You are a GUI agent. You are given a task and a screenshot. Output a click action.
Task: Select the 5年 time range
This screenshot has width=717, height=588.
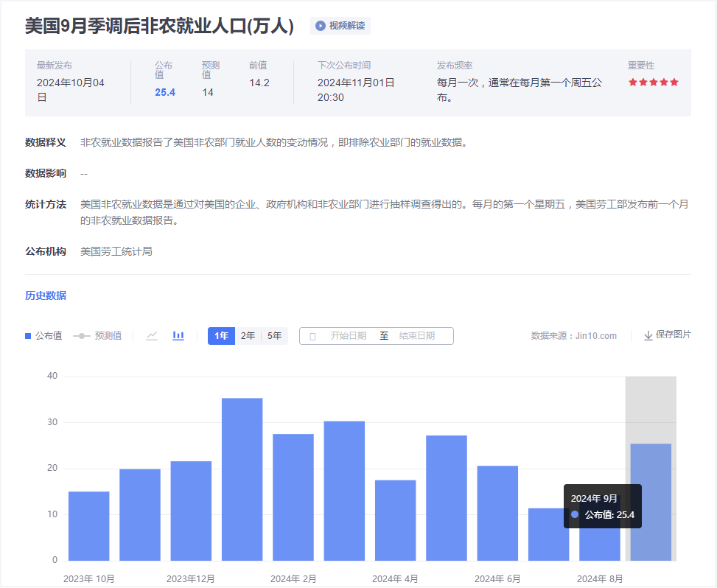click(274, 336)
